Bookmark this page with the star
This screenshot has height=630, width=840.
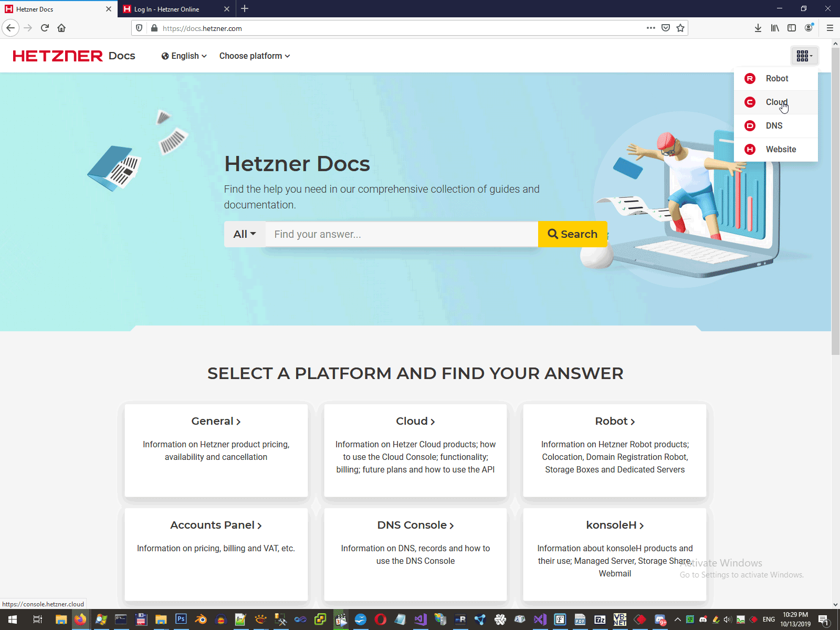click(x=680, y=28)
